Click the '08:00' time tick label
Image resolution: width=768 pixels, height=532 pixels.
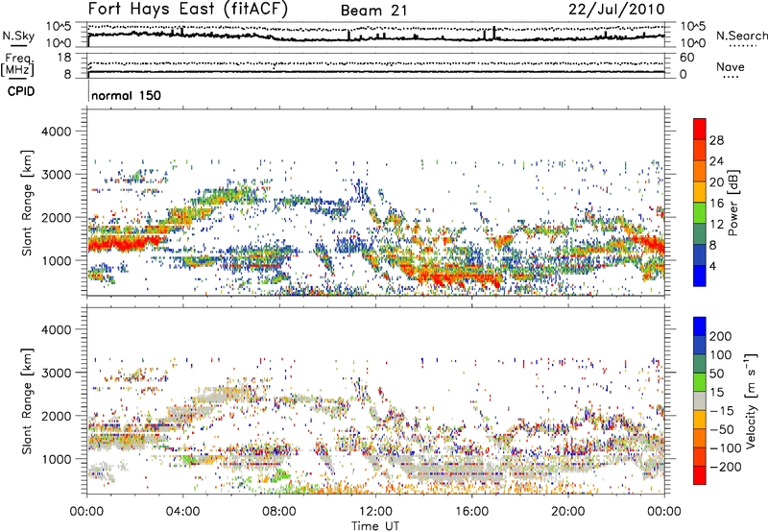pos(278,512)
